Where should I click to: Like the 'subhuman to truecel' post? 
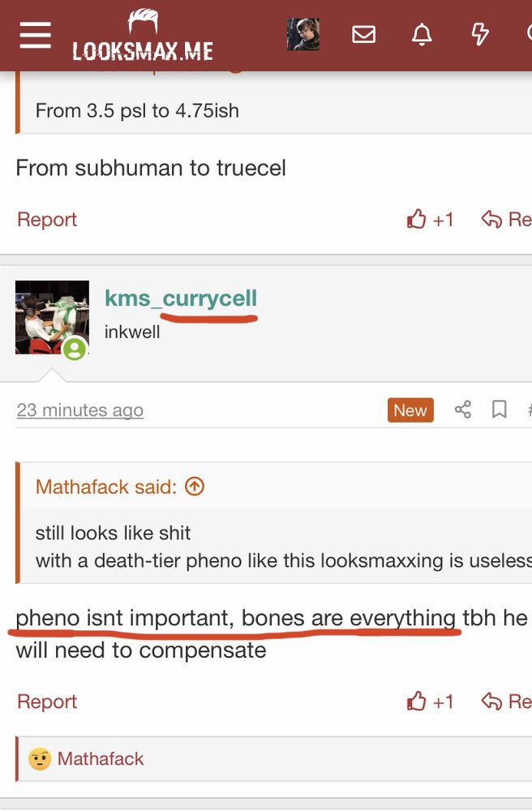click(431, 220)
